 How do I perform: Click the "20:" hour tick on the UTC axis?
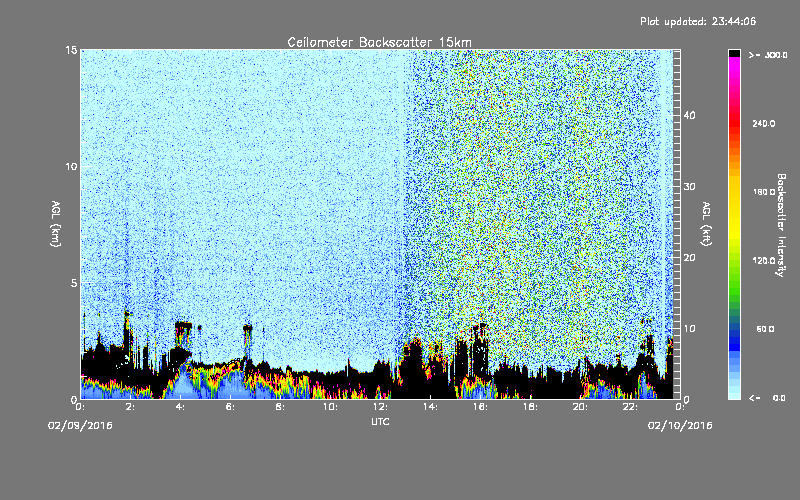(580, 407)
